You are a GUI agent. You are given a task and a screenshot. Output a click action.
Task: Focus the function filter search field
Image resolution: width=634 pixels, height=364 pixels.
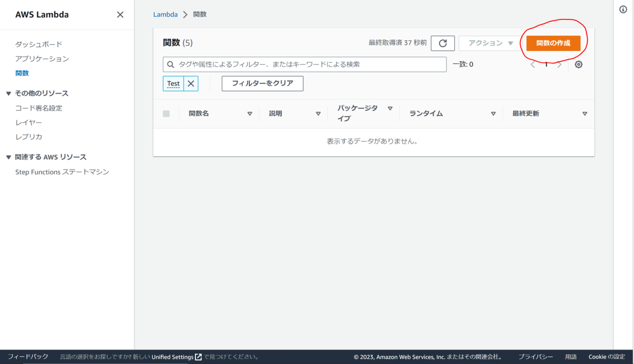coord(304,64)
